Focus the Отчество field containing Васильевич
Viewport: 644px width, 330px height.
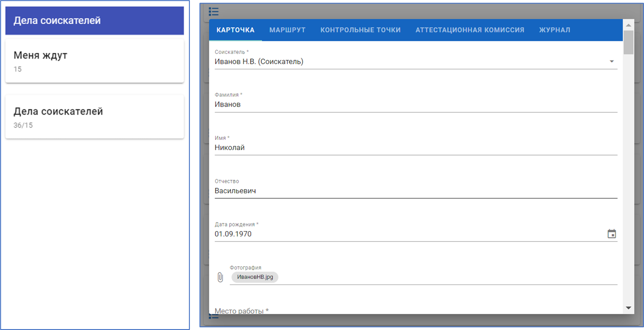(x=414, y=191)
